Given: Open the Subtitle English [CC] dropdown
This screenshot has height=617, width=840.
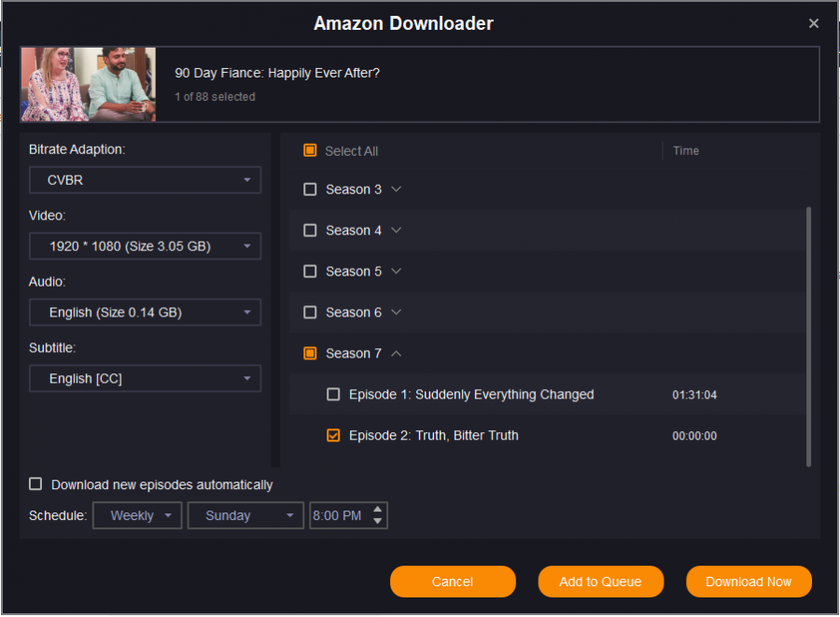Looking at the screenshot, I should (x=145, y=379).
